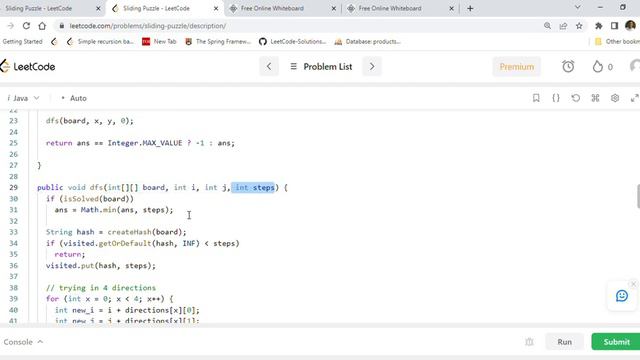Open the Getting Started bookmark

click(22, 41)
